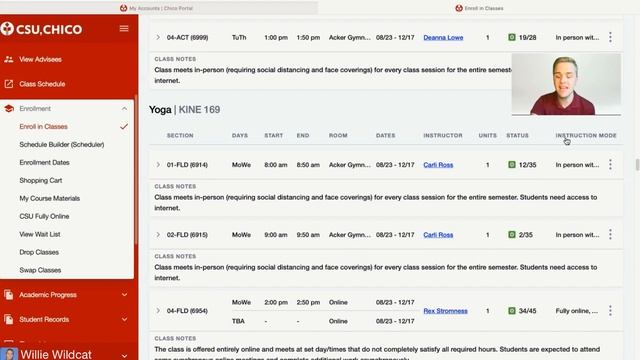Click the INSTRUCTION MODE column header
This screenshot has width=640, height=360.
tap(586, 135)
